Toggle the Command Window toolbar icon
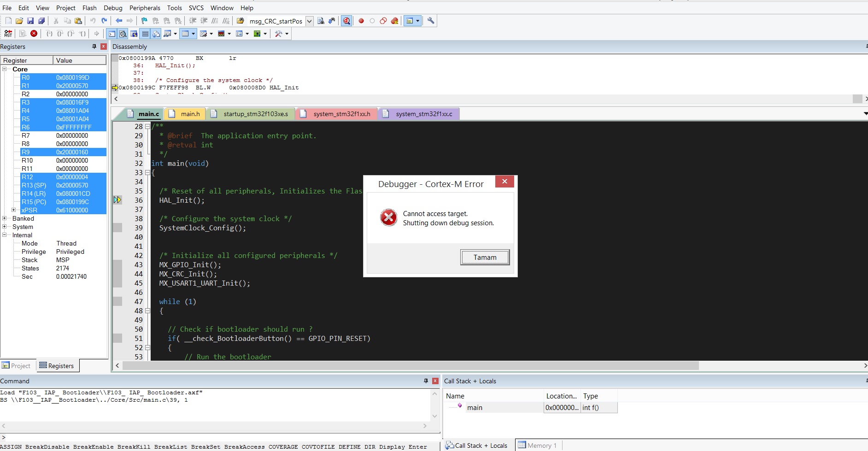 click(112, 34)
